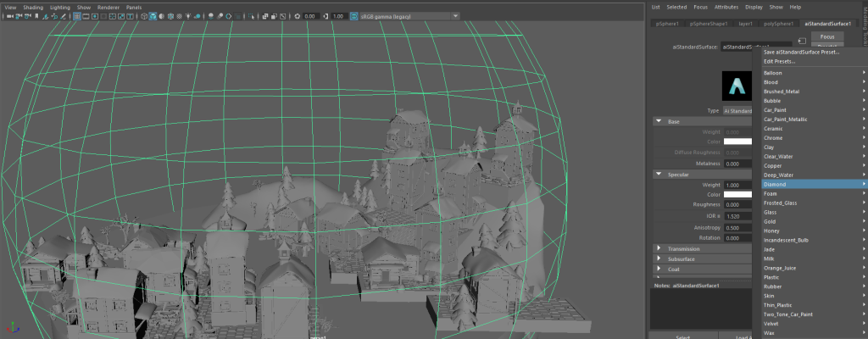Open the viewport View menu
This screenshot has height=339, width=868.
pos(10,7)
